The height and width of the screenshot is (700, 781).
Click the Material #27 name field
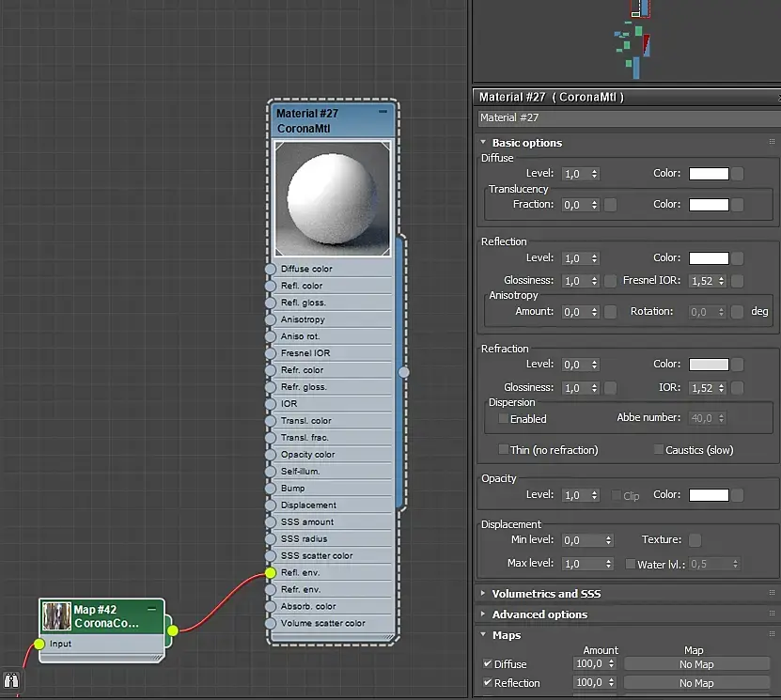629,118
